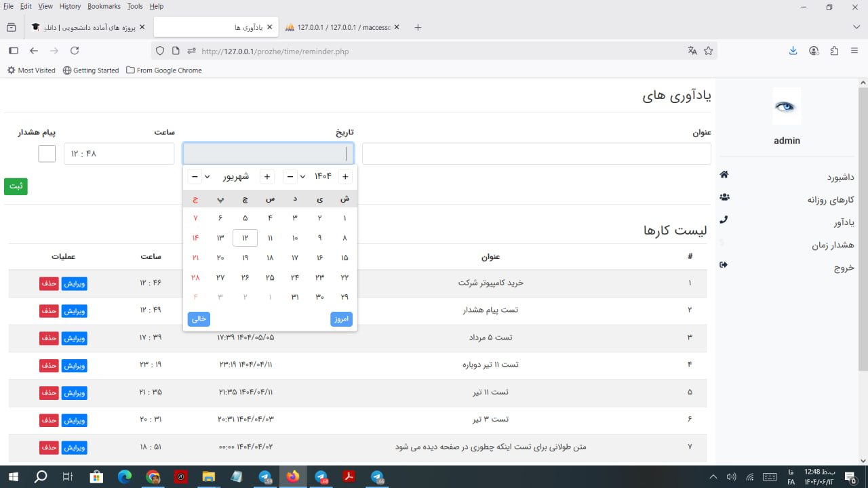Open the کارهای روزانه sidebar link
The height and width of the screenshot is (488, 868).
point(831,200)
